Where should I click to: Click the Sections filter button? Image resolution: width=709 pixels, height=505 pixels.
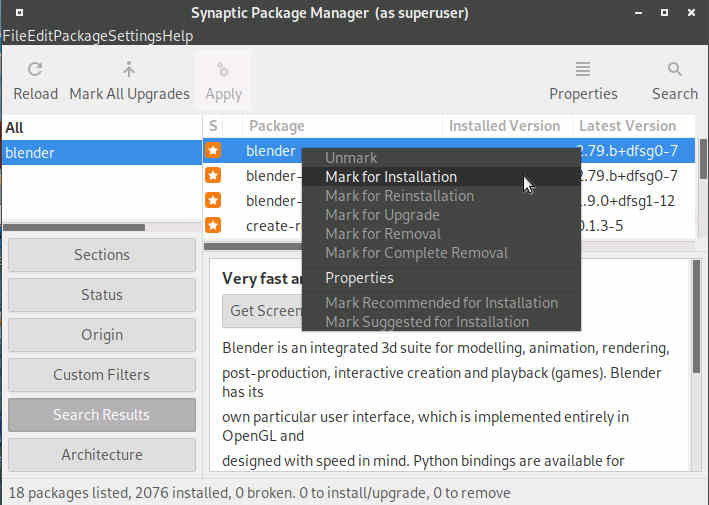point(102,255)
